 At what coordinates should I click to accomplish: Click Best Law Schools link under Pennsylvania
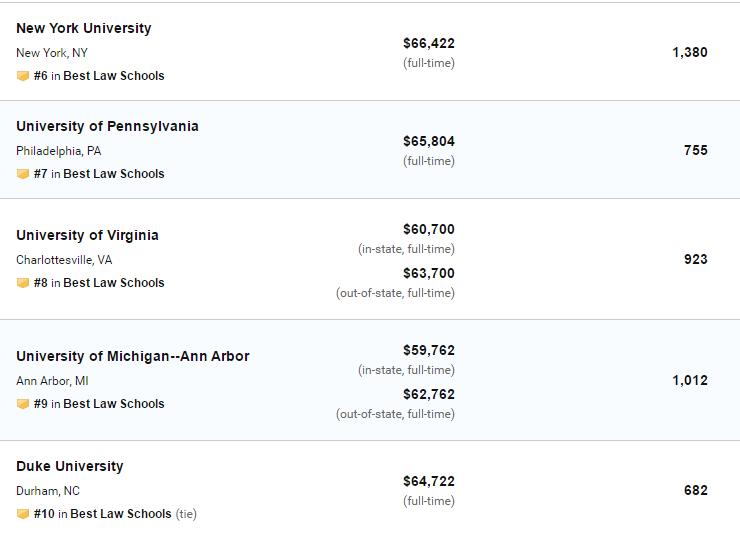click(114, 174)
